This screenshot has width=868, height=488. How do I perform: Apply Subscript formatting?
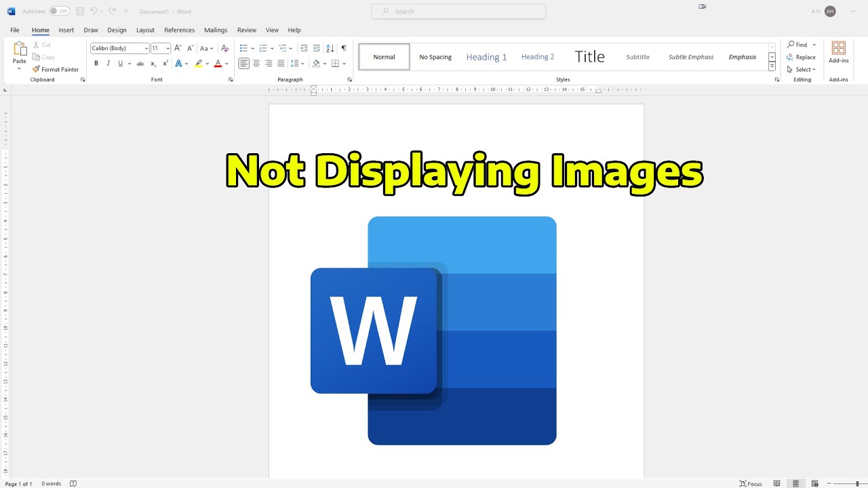pyautogui.click(x=153, y=64)
